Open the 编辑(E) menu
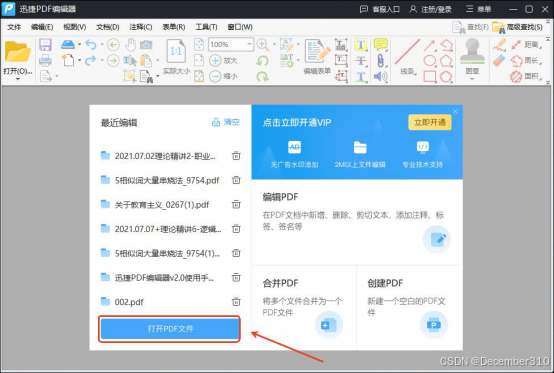 pos(42,27)
